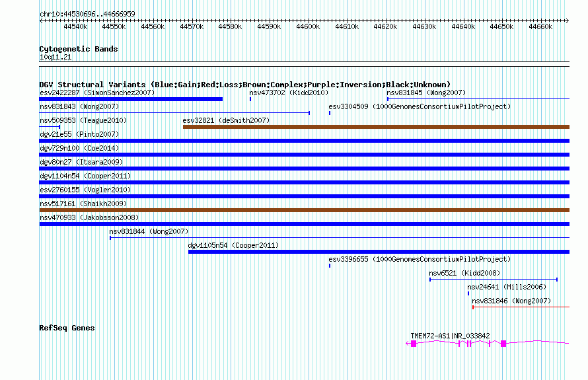Open nsv517161 (Shaikh2009) variant label

[83, 204]
